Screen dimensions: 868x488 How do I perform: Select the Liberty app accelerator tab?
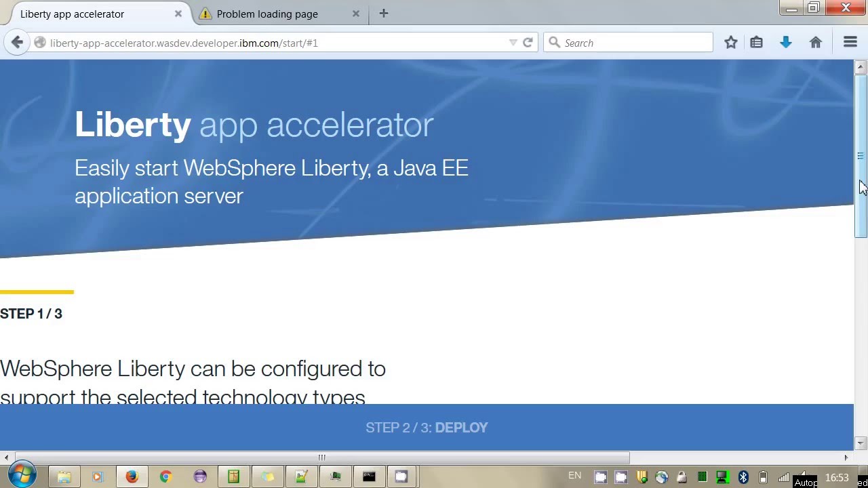coord(73,14)
